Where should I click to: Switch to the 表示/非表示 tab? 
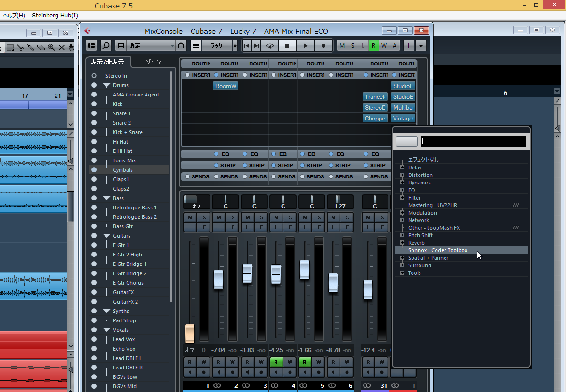point(108,62)
